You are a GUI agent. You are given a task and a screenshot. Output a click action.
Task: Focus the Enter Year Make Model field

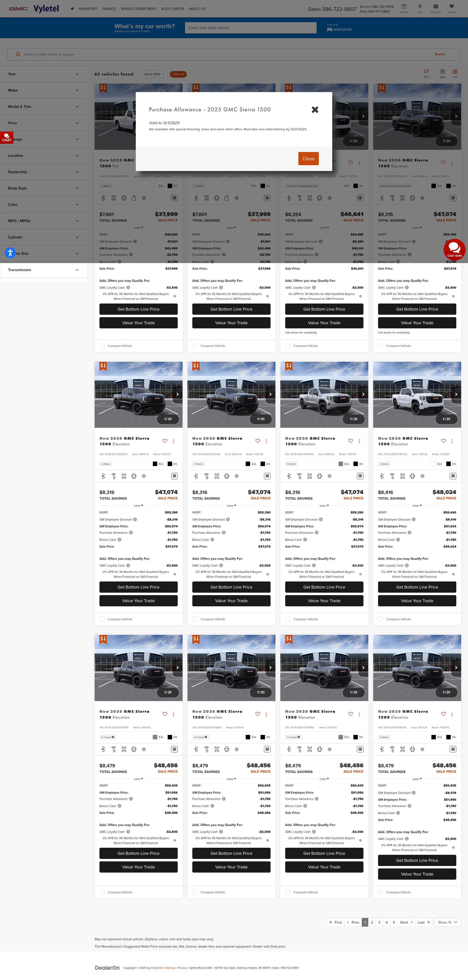pyautogui.click(x=251, y=28)
